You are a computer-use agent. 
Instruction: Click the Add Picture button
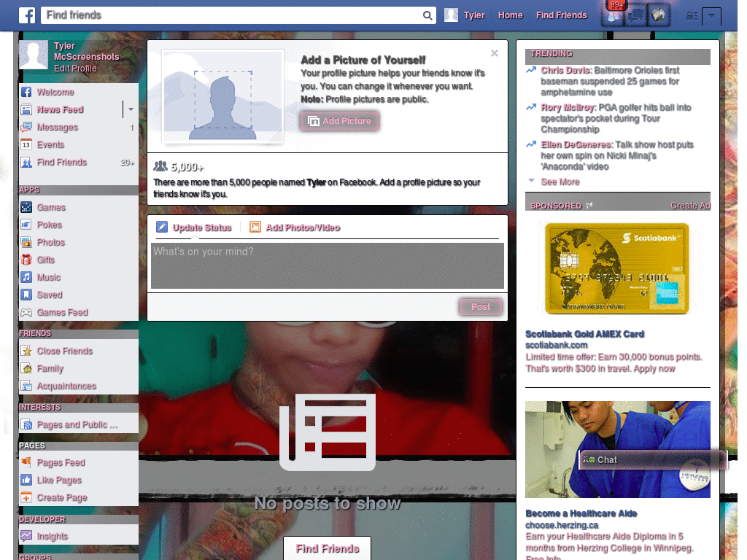pyautogui.click(x=340, y=121)
